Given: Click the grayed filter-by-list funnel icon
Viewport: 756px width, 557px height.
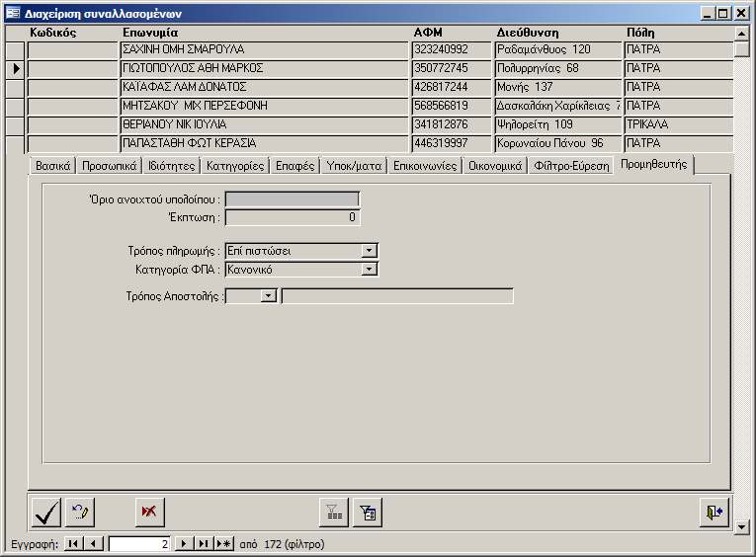Looking at the screenshot, I should pos(334,512).
